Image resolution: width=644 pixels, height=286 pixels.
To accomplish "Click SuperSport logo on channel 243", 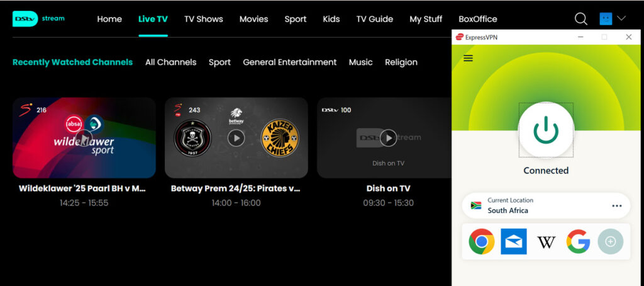I will 178,110.
